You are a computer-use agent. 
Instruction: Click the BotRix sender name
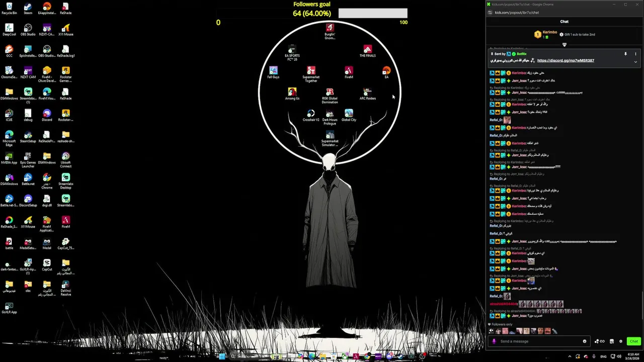pos(521,54)
